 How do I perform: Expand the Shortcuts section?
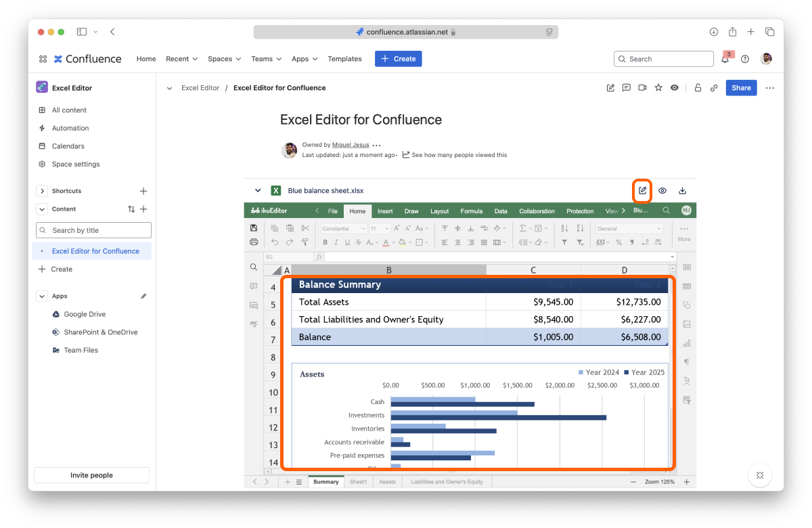[x=41, y=191]
